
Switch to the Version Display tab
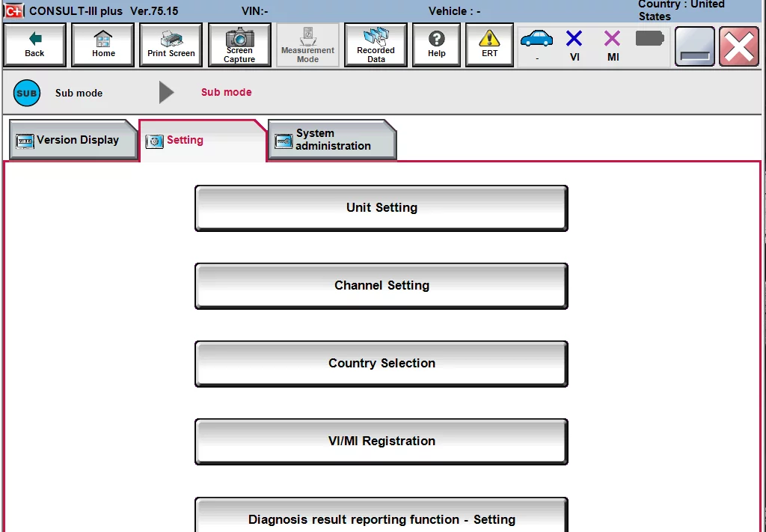[x=71, y=140]
